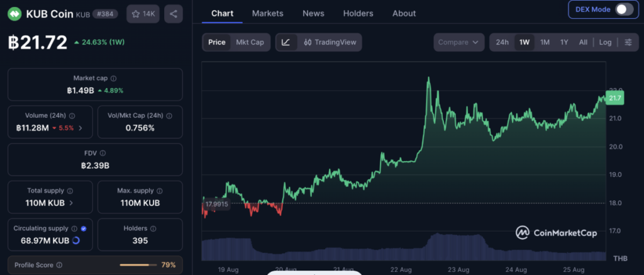Viewport: 644px width, 275px height.
Task: Click the FDV ฿2.39B card
Action: click(96, 159)
